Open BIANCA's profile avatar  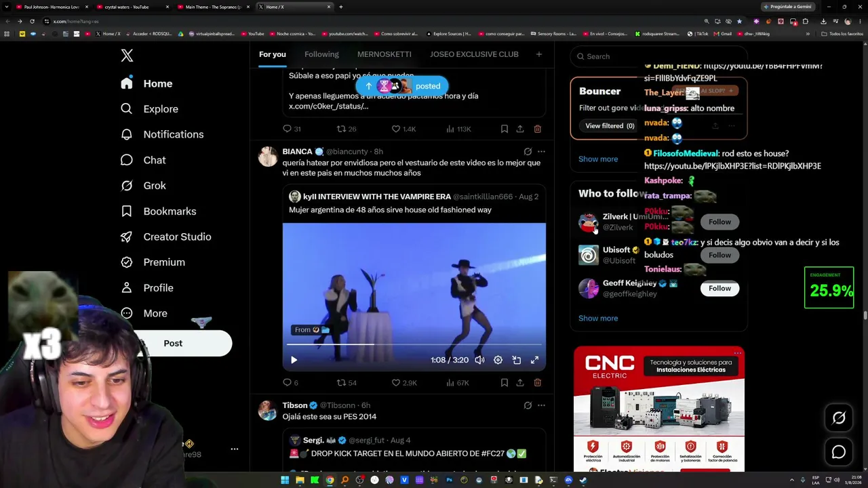point(268,157)
